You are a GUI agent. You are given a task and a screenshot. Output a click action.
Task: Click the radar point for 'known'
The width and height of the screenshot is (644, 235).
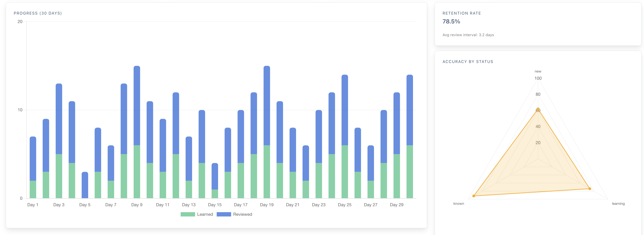click(474, 196)
